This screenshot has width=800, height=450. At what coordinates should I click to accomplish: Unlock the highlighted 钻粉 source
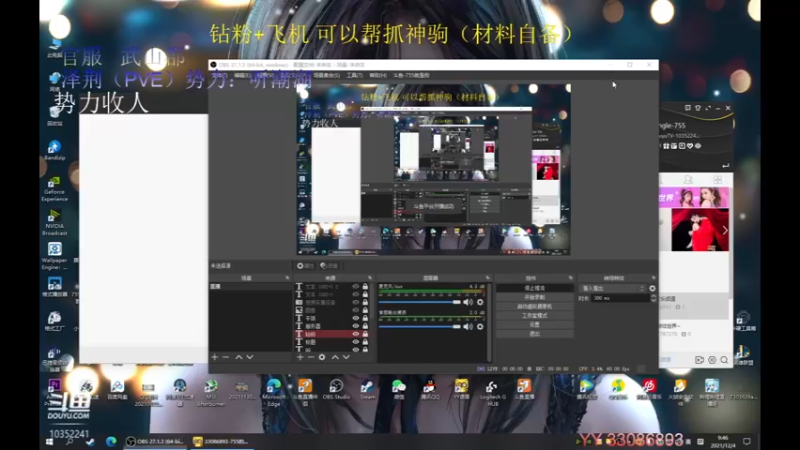click(x=365, y=334)
